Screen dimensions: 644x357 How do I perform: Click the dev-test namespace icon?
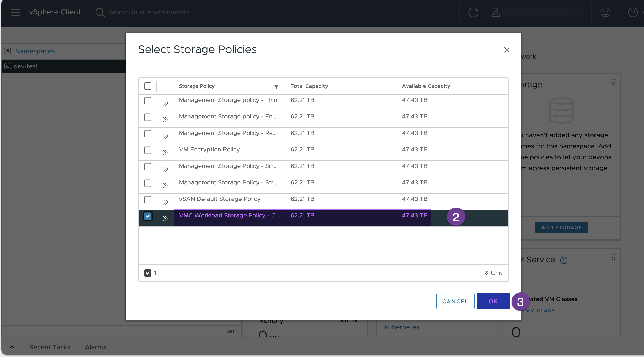[x=8, y=66]
